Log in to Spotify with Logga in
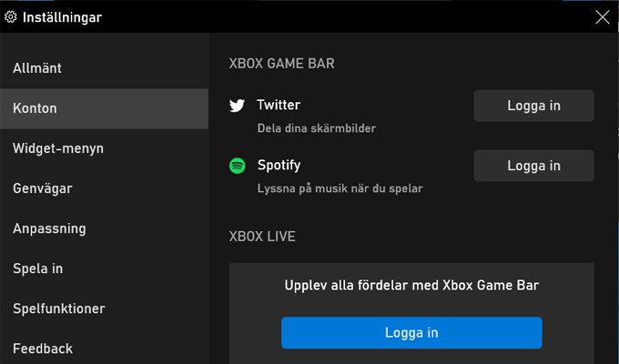This screenshot has width=619, height=364. [x=533, y=166]
